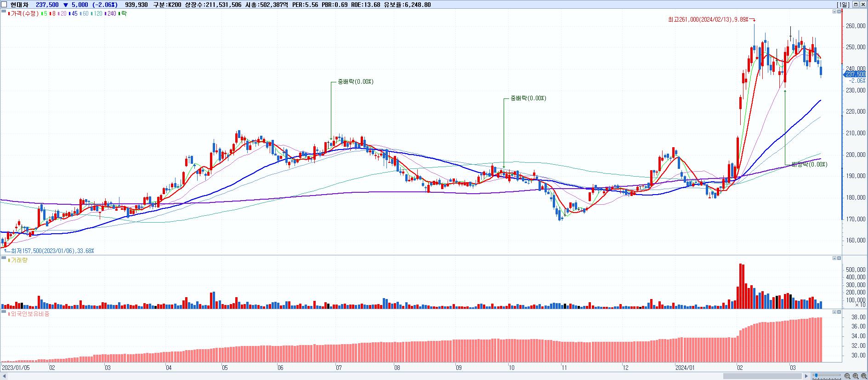Click the 260,000 price axis label
868x380 pixels.
pyautogui.click(x=856, y=26)
